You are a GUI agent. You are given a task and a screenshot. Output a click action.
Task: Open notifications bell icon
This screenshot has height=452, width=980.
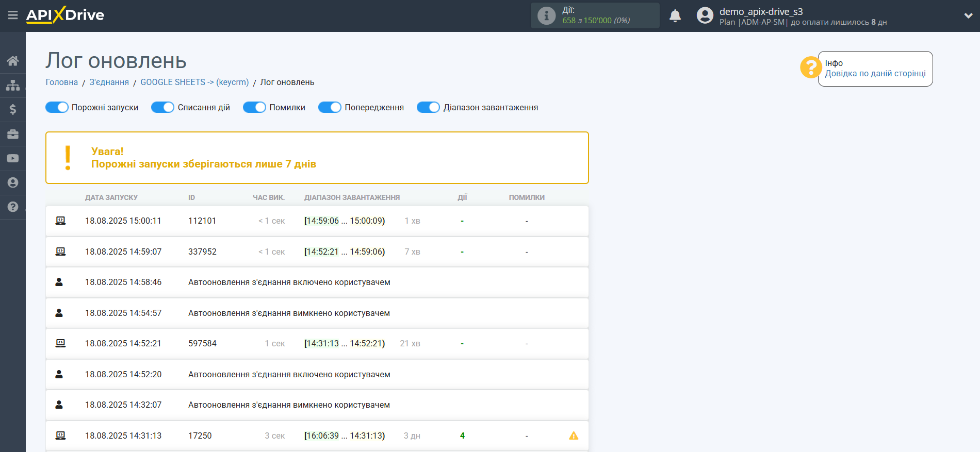click(x=675, y=15)
